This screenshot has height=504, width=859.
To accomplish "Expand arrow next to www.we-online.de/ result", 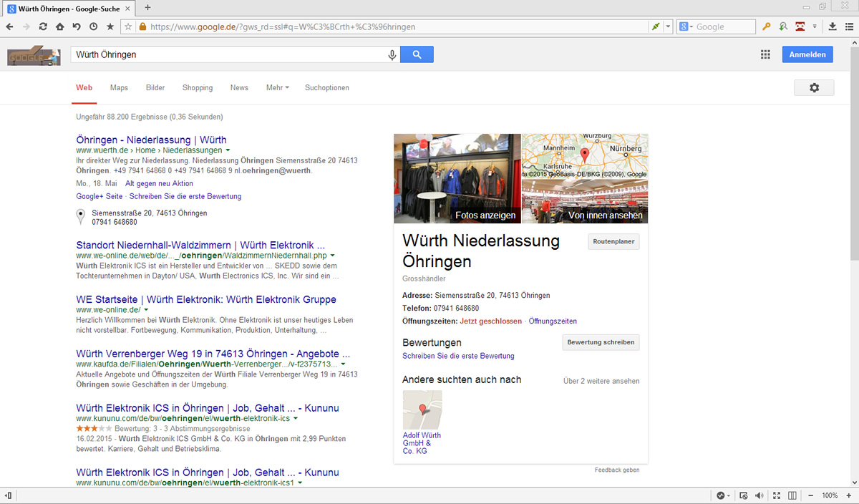I will [x=146, y=310].
